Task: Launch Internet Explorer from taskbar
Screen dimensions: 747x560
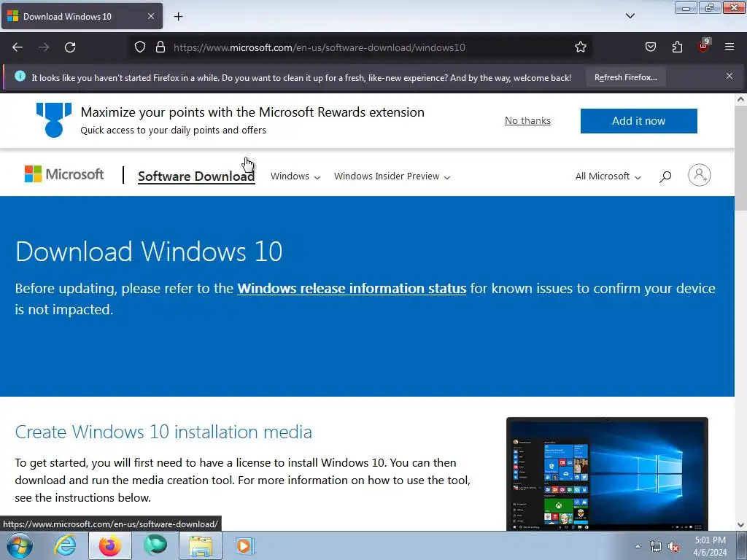Action: click(x=64, y=545)
